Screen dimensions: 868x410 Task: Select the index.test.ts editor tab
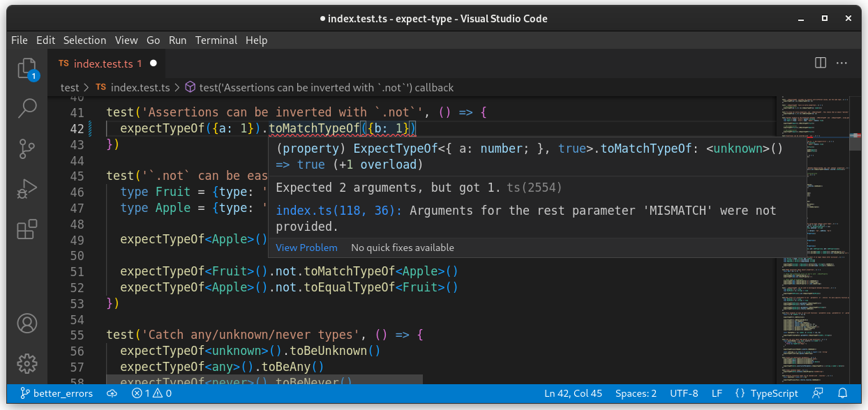107,63
